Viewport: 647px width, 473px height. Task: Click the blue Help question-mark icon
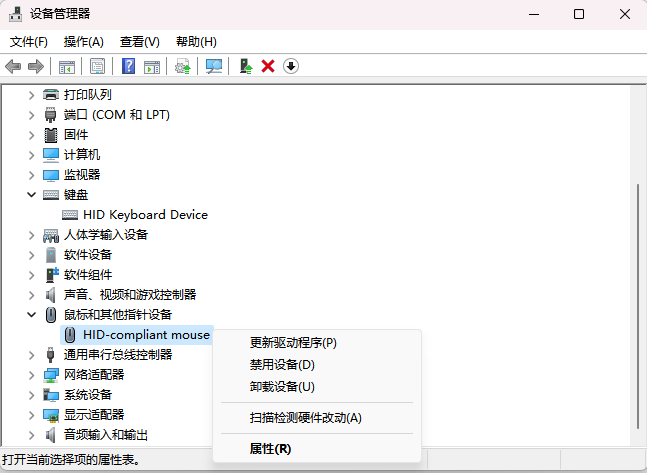tap(128, 66)
